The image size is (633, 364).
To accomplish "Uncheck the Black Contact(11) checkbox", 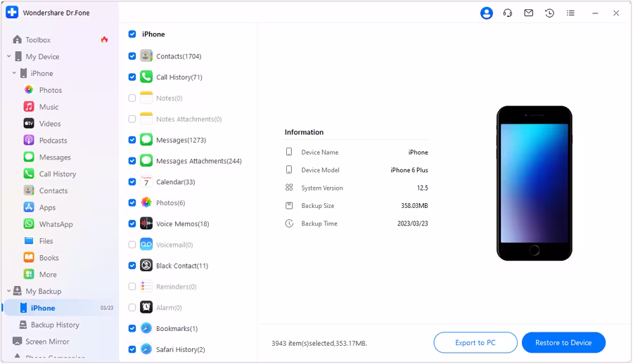I will coord(132,266).
